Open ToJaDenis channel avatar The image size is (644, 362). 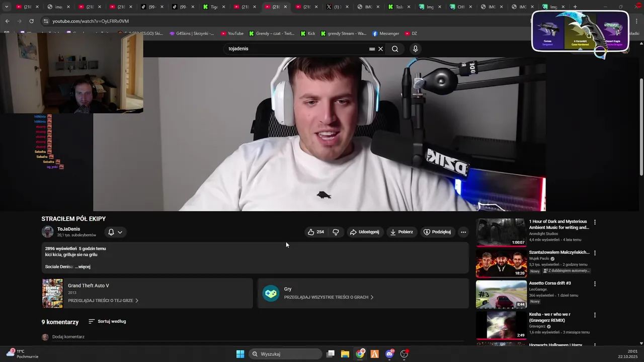(48, 232)
